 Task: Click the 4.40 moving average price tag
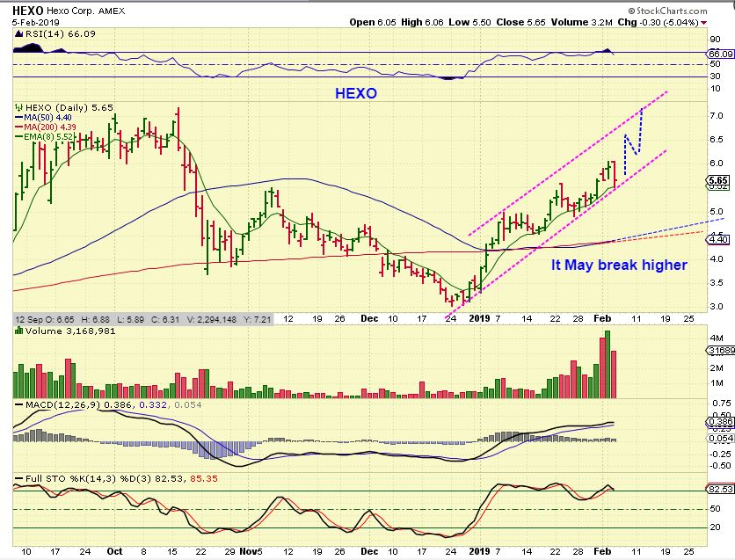(x=717, y=240)
